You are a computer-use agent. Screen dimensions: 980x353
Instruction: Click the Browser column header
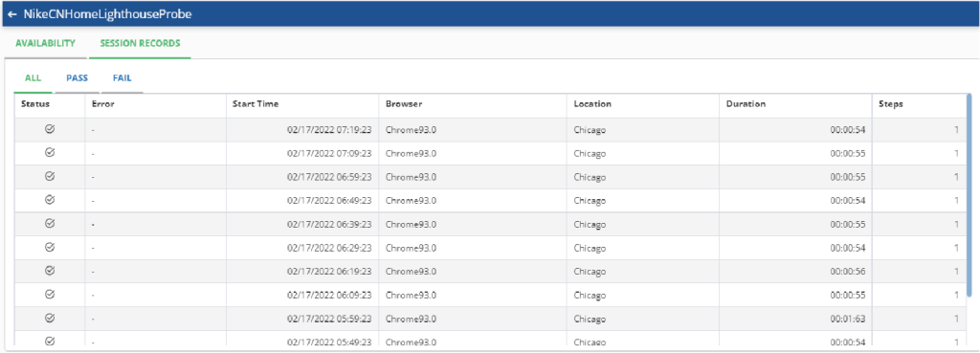click(x=404, y=104)
